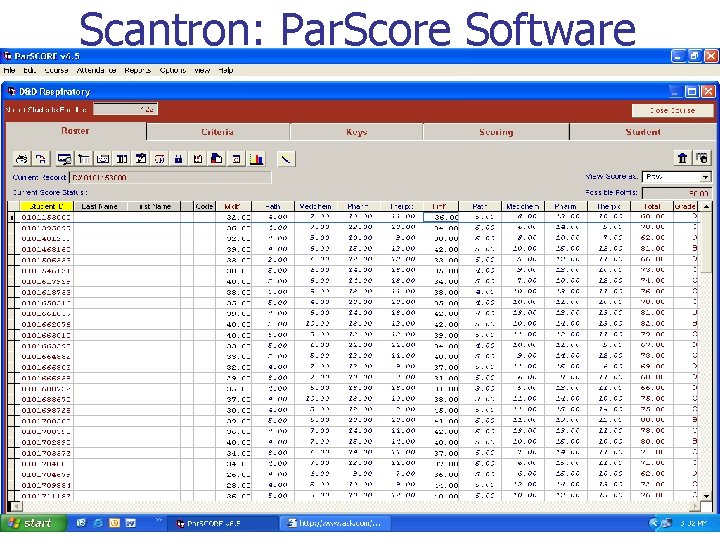Open the View Score As dropdown
The image size is (720, 540).
click(x=705, y=177)
